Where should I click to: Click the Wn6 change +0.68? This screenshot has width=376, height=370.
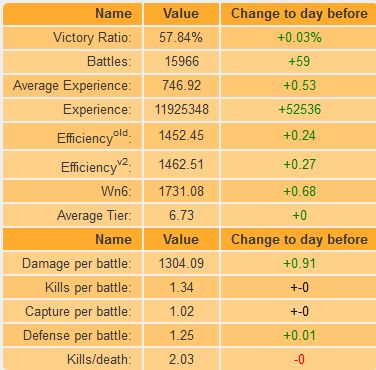(x=300, y=191)
